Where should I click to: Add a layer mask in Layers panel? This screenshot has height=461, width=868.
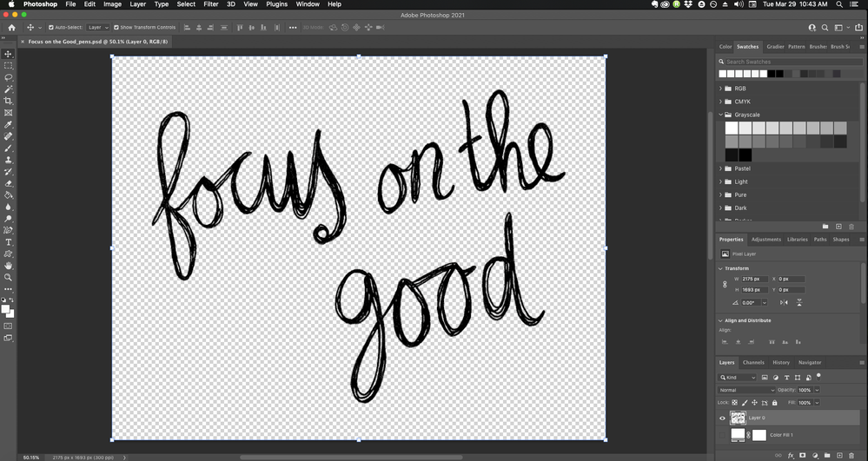click(803, 455)
